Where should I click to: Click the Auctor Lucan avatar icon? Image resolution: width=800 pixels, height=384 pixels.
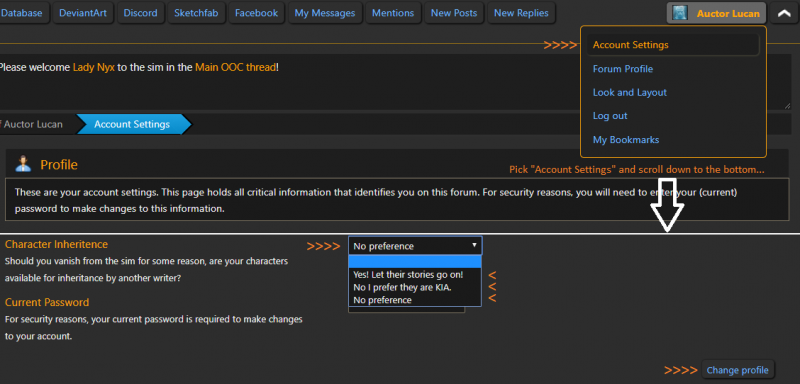680,13
